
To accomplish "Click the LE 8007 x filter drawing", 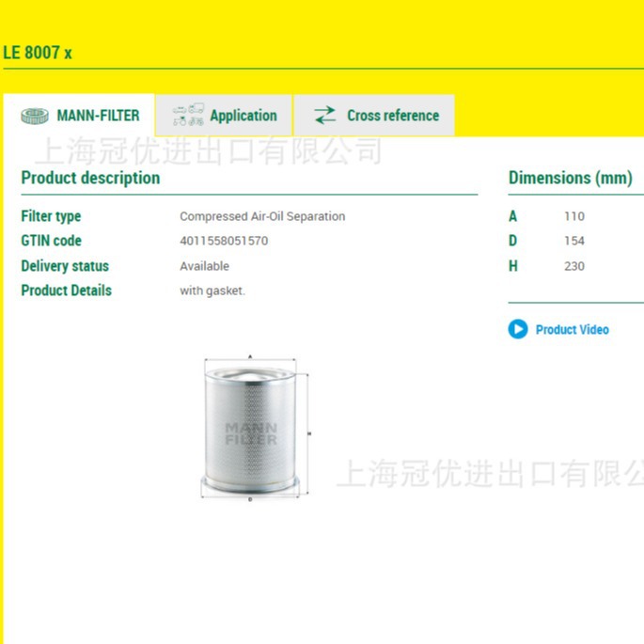I will 254,427.
